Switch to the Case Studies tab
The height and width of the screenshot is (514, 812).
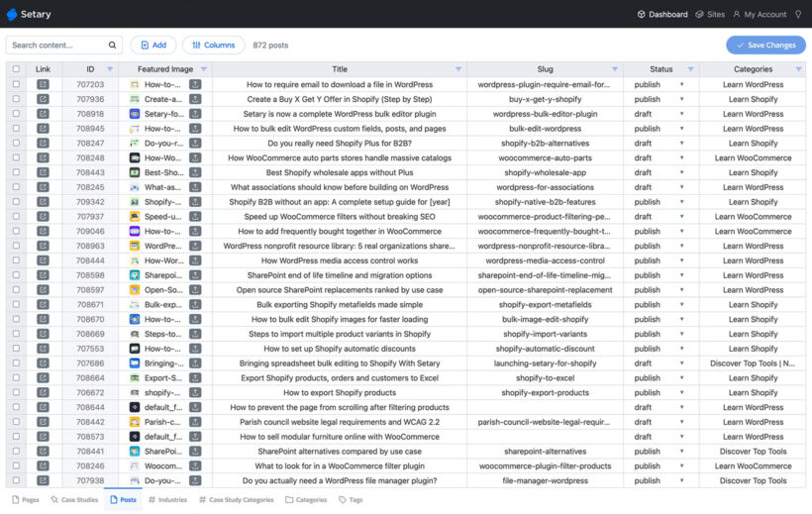click(74, 500)
